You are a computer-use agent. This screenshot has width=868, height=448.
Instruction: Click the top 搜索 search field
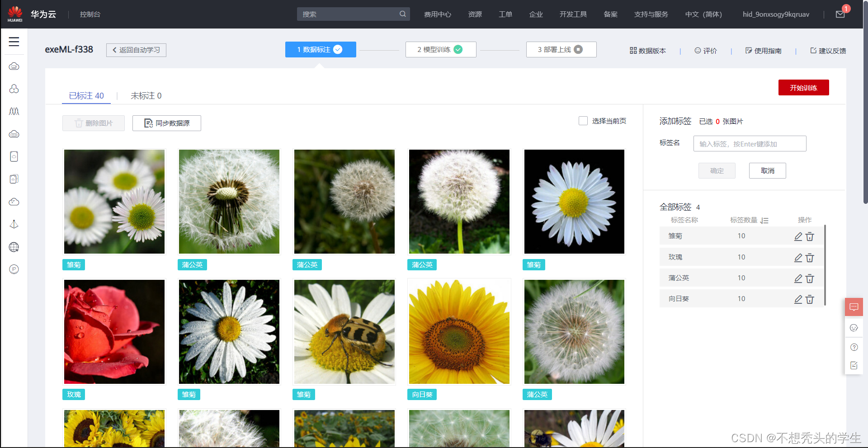click(x=353, y=14)
